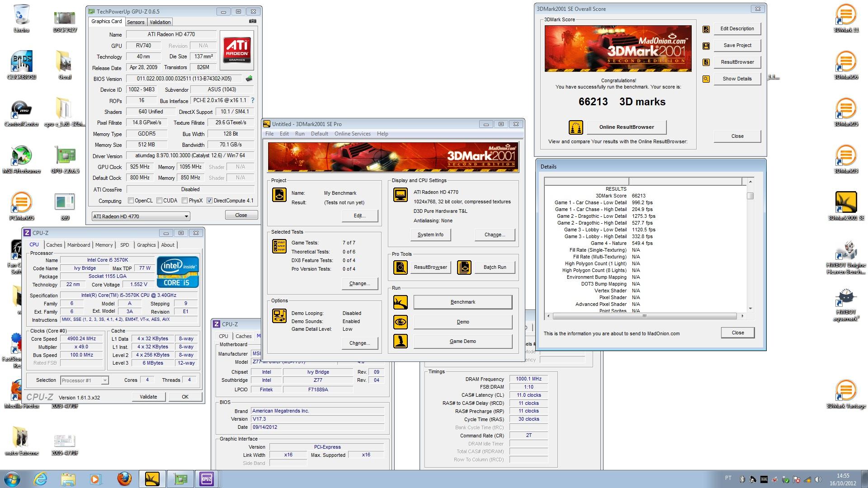
Task: Open 3DMark Vantage desktop shortcut
Action: [846, 394]
